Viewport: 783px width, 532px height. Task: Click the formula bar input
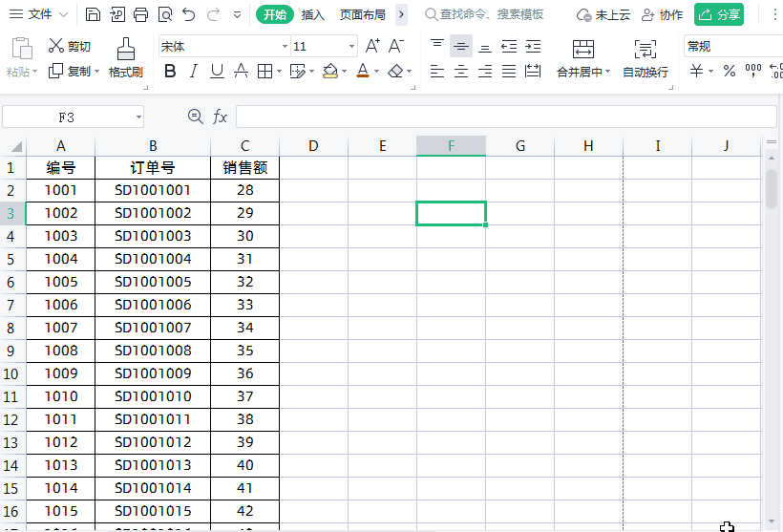tap(506, 117)
